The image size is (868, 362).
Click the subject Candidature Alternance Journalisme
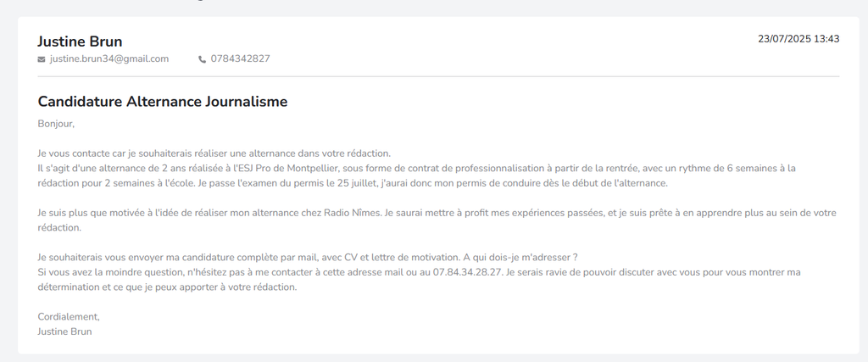[163, 102]
